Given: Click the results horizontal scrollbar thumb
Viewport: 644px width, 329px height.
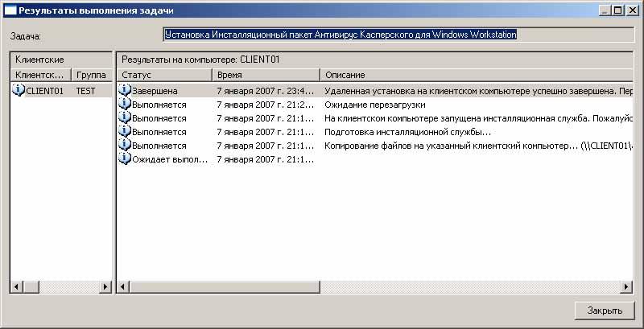Looking at the screenshot, I should click(x=225, y=286).
